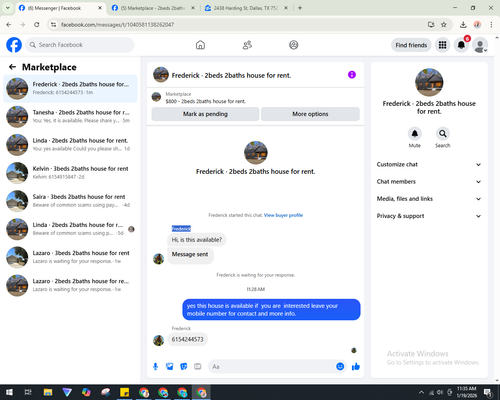The width and height of the screenshot is (500, 400).
Task: Open a new browser tab
Action: click(300, 8)
